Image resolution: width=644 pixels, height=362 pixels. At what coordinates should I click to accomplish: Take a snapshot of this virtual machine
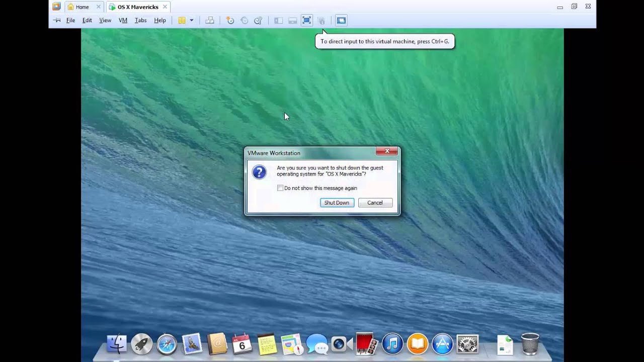[230, 21]
